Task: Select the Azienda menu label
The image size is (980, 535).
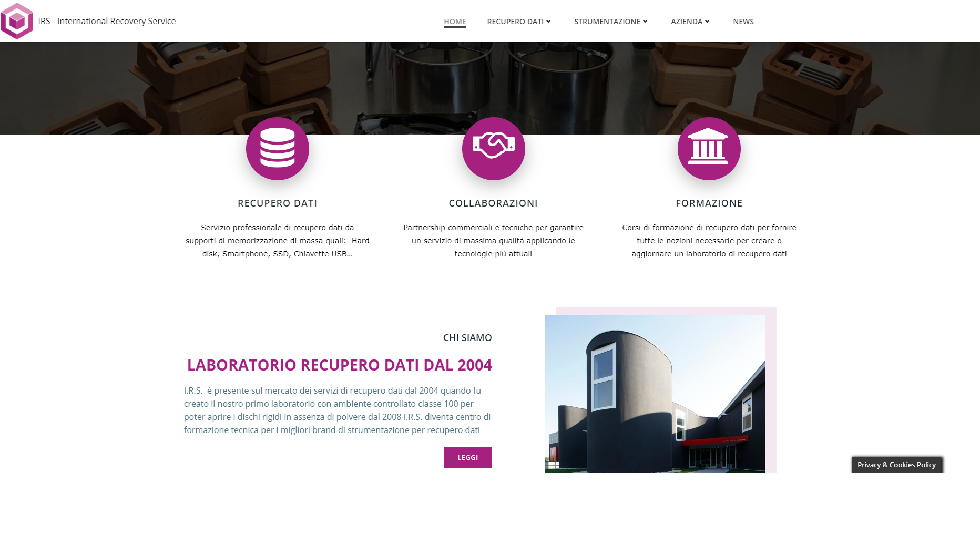Action: [x=686, y=22]
